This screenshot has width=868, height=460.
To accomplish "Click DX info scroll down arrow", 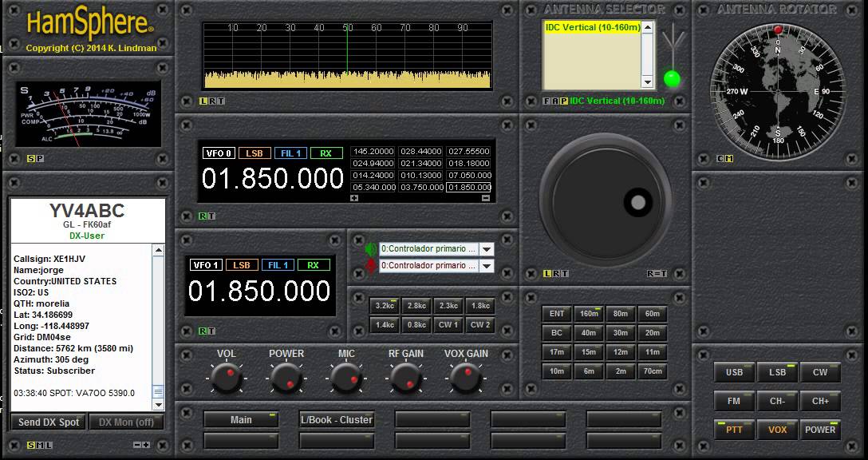I will click(x=158, y=405).
